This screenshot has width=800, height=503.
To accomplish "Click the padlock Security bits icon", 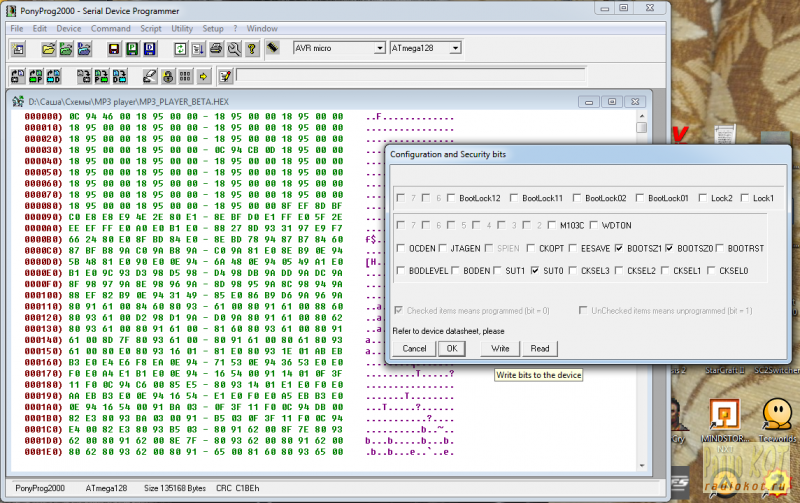I will (x=167, y=77).
